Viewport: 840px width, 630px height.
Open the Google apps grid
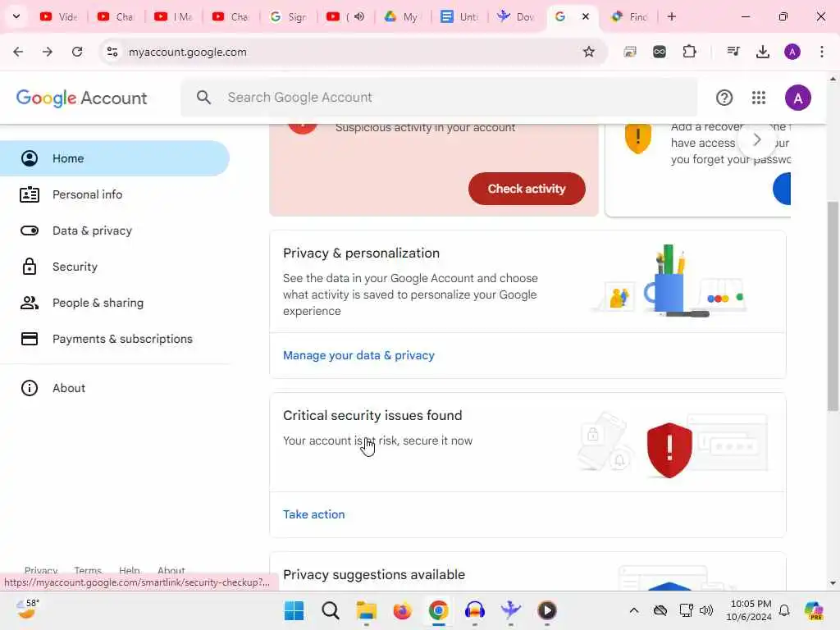coord(759,98)
